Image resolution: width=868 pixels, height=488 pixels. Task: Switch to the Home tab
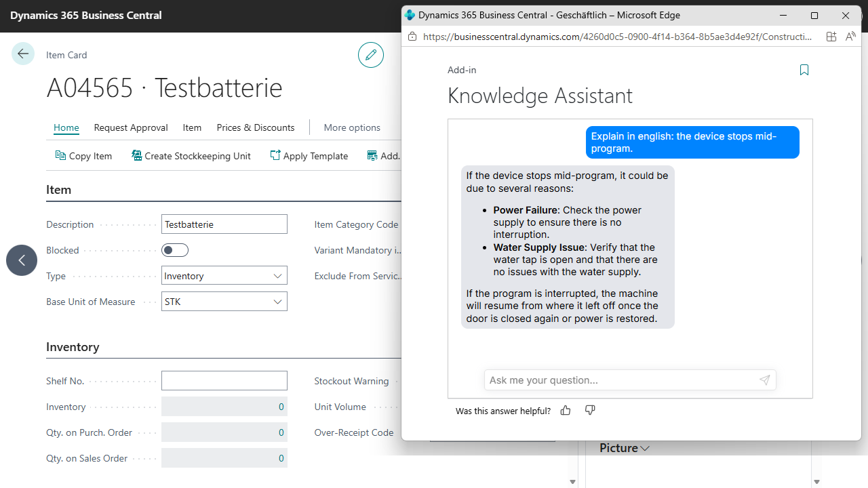click(66, 127)
